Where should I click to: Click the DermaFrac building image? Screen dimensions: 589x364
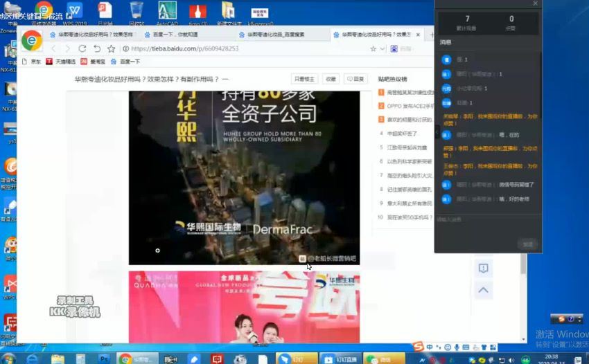point(244,178)
